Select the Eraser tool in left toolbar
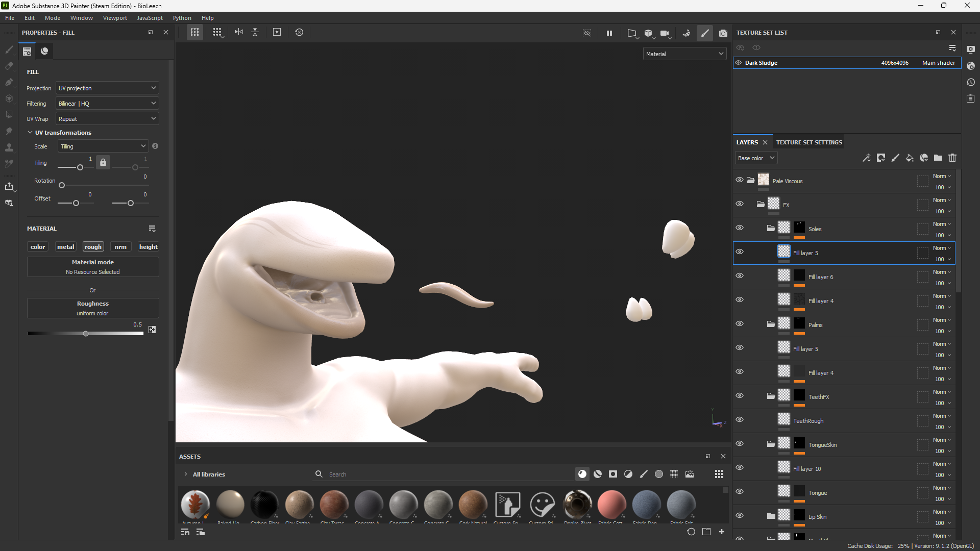This screenshot has height=551, width=980. click(x=9, y=66)
